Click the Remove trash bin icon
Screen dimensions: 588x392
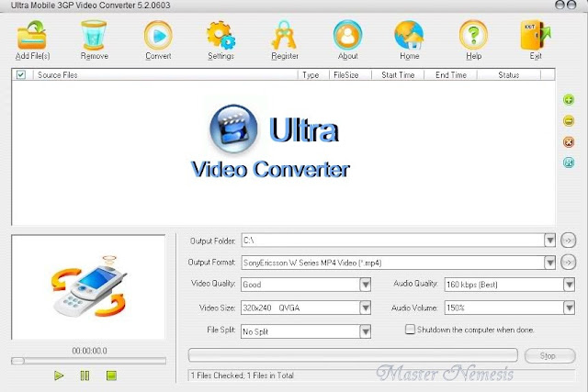94,35
